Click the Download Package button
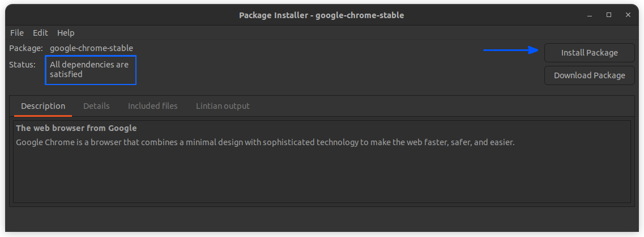 coord(590,75)
